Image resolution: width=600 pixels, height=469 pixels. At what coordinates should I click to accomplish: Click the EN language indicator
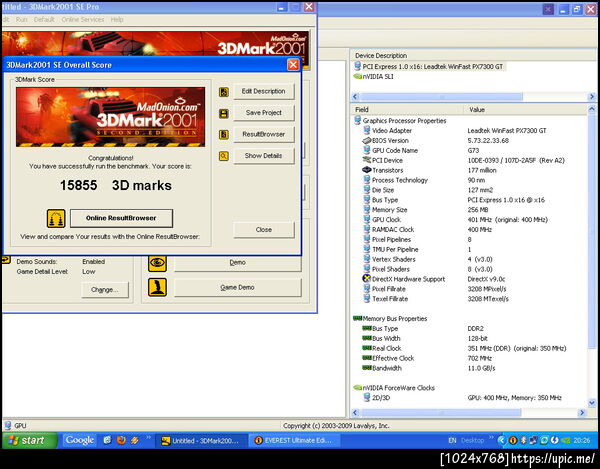452,441
